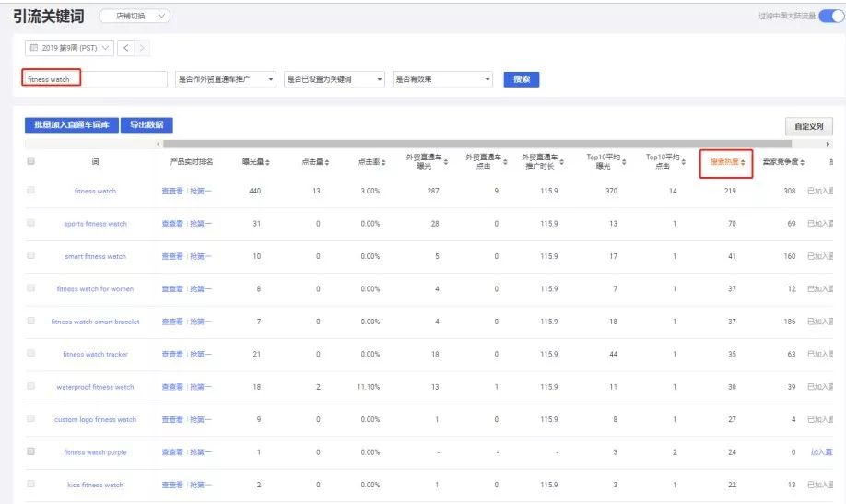846x504 pixels.
Task: Sort by Top10平均曝光 column arrows
Action: pos(624,162)
